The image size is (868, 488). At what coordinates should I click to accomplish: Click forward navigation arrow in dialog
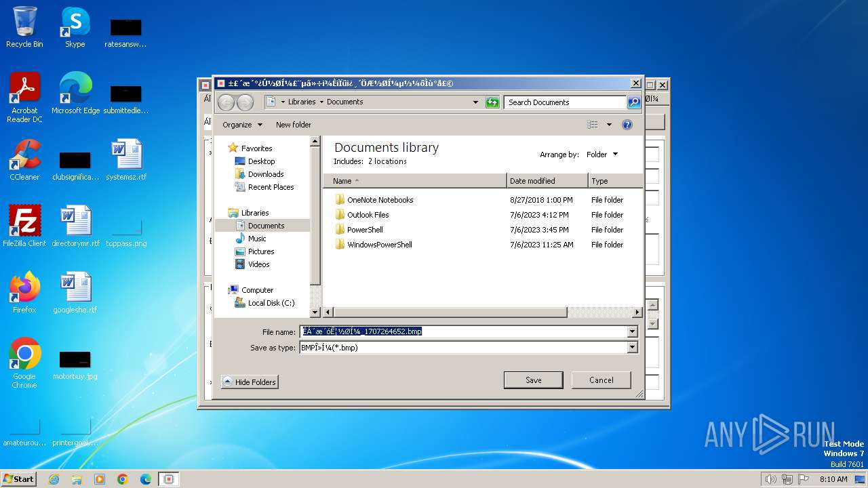tap(245, 102)
